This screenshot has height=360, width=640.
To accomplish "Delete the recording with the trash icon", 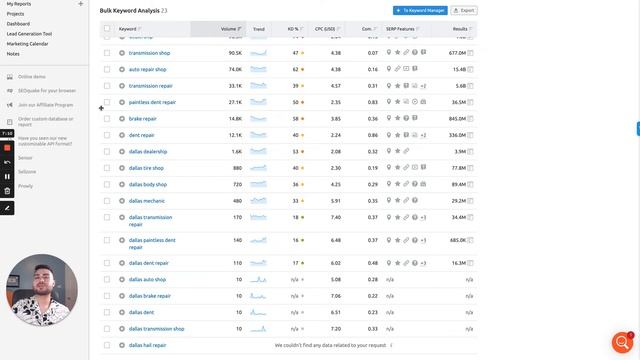I will point(7,191).
